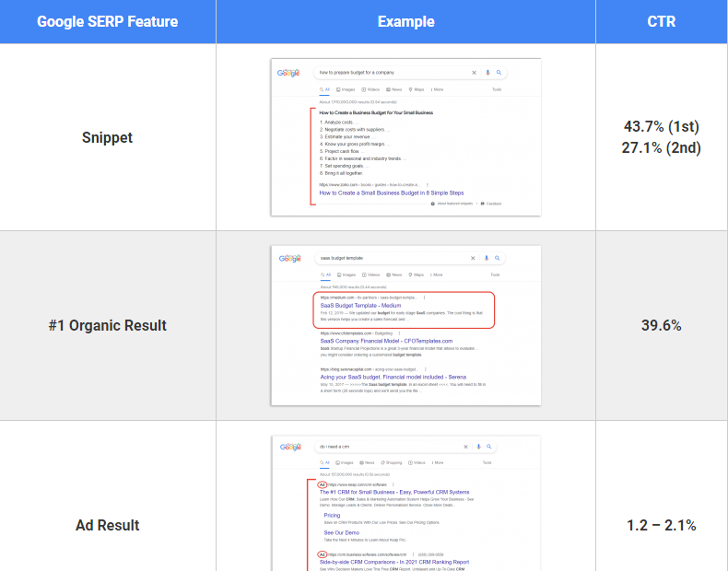The width and height of the screenshot is (728, 571).
Task: Click the Feedback icon under the featured snippet
Action: pyautogui.click(x=482, y=204)
